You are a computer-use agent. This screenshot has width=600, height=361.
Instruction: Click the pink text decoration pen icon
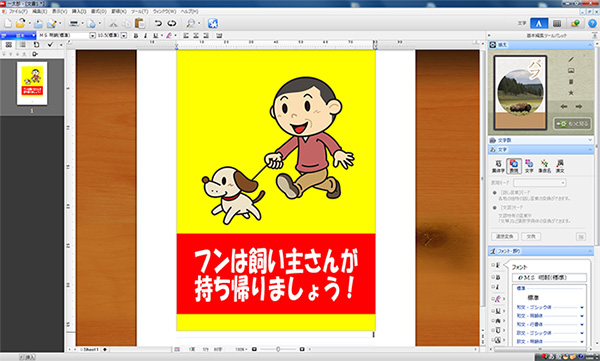coord(169,35)
